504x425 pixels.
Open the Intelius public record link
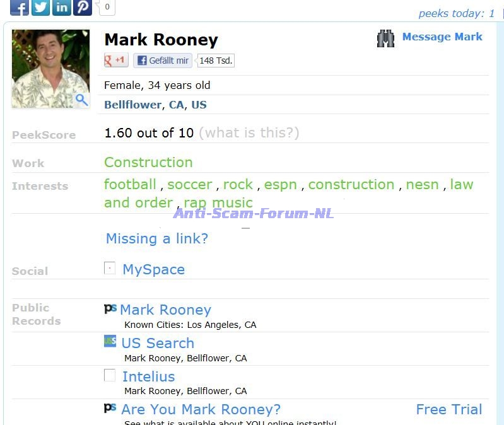(x=148, y=376)
